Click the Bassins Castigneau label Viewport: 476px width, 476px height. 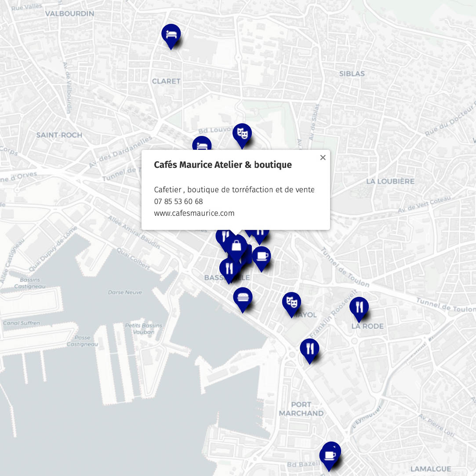[x=30, y=283]
